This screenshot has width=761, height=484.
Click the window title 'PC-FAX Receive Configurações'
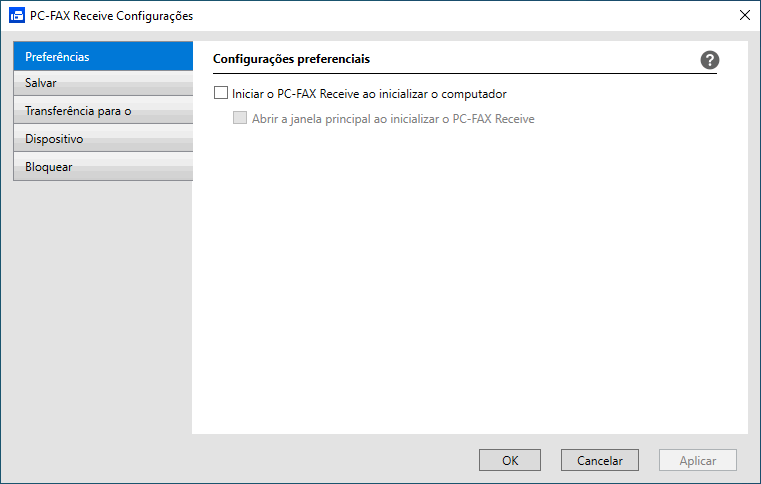pyautogui.click(x=111, y=16)
